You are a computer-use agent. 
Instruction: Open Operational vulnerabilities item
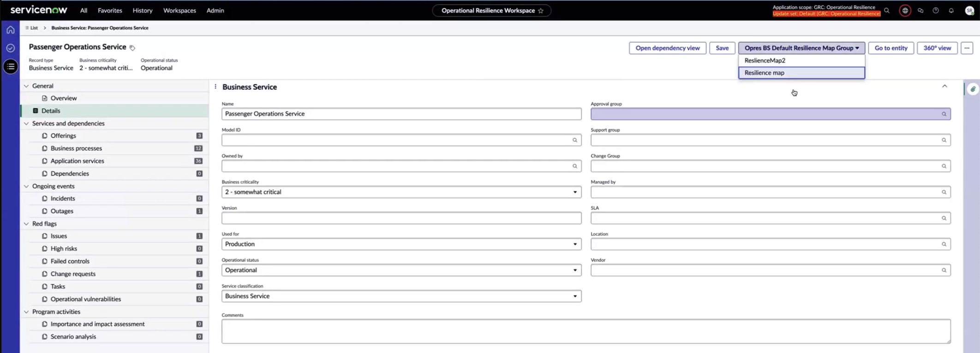[86, 299]
